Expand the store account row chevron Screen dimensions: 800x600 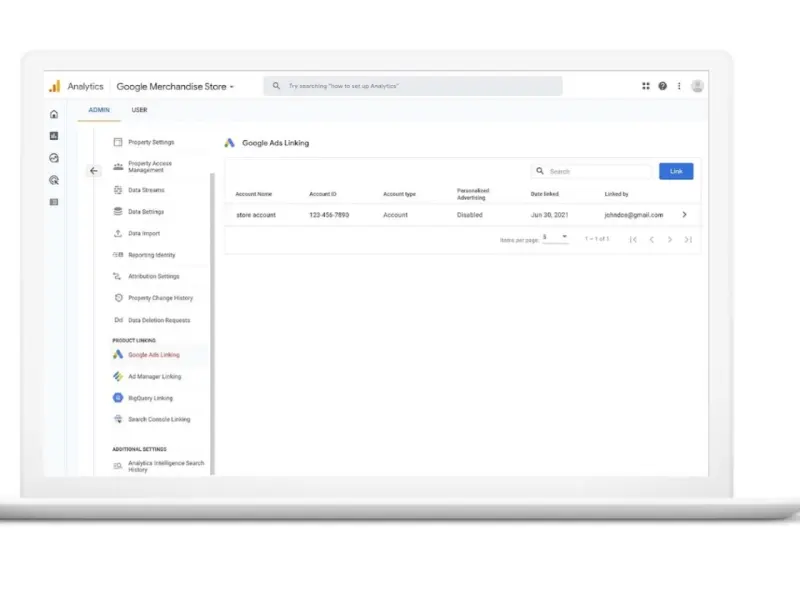click(684, 215)
